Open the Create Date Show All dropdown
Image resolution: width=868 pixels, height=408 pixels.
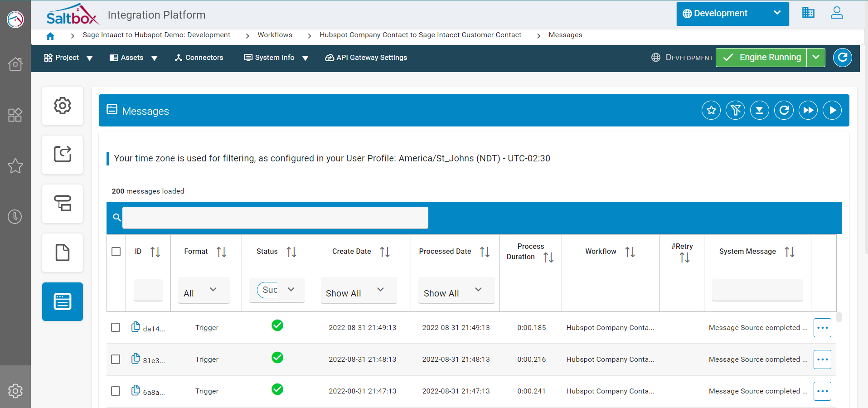358,291
